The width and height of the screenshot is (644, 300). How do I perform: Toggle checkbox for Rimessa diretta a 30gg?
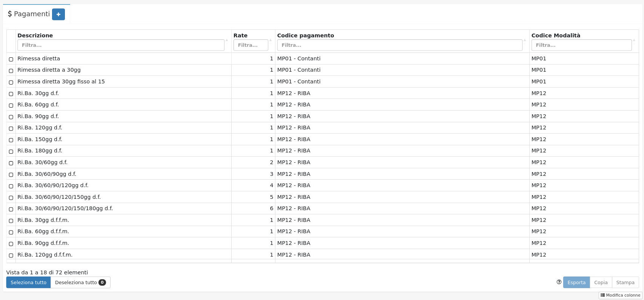click(x=11, y=71)
